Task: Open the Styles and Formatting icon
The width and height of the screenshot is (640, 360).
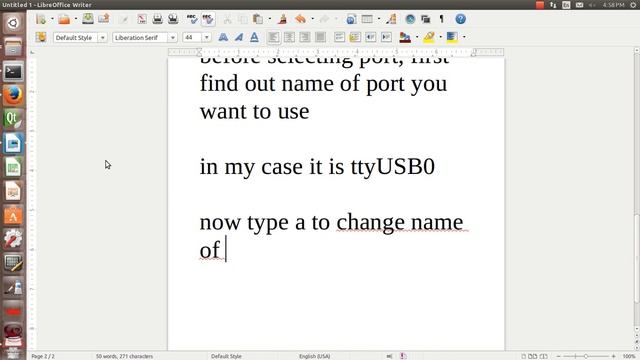Action: pos(41,37)
